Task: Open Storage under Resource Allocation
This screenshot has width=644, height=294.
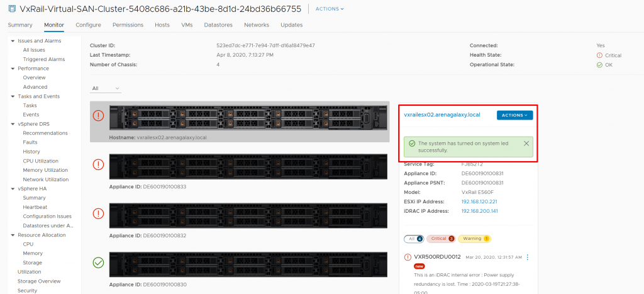Action: (33, 263)
